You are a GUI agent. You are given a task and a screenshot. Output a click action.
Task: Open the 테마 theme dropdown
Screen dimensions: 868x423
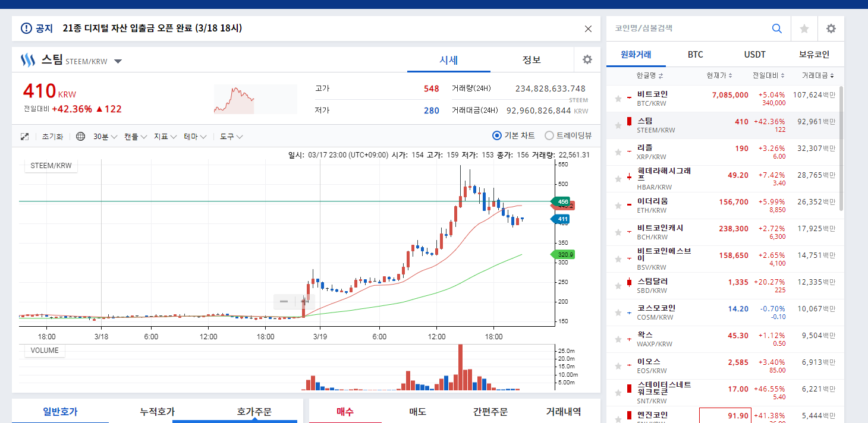pyautogui.click(x=195, y=137)
